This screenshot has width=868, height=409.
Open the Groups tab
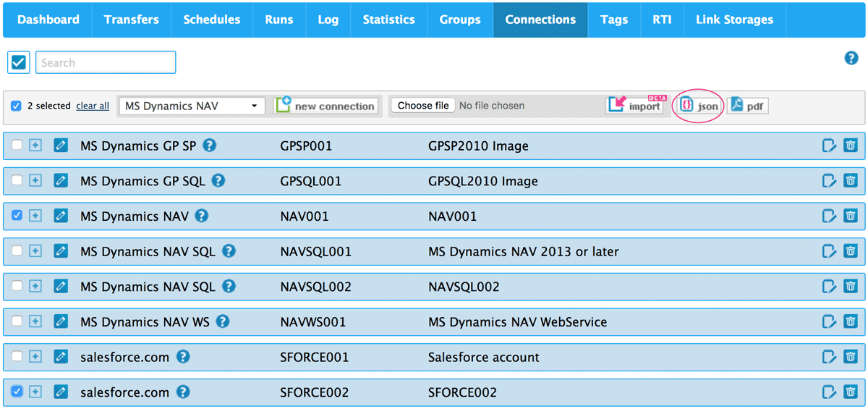460,20
